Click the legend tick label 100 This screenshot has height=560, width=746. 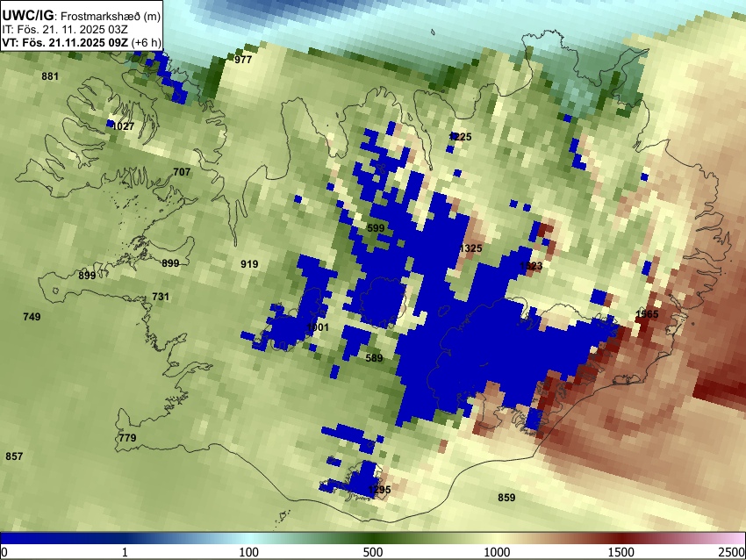(x=249, y=552)
